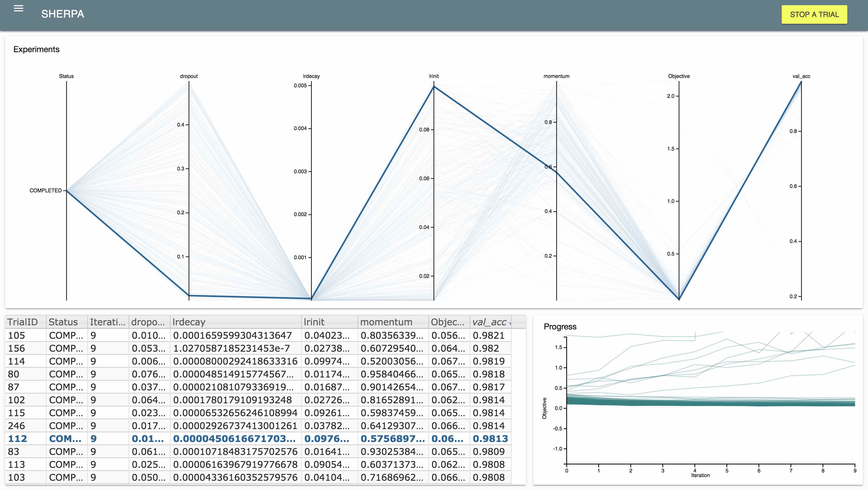Image resolution: width=868 pixels, height=490 pixels.
Task: Click the lrdecay axis label in plot
Action: (311, 76)
